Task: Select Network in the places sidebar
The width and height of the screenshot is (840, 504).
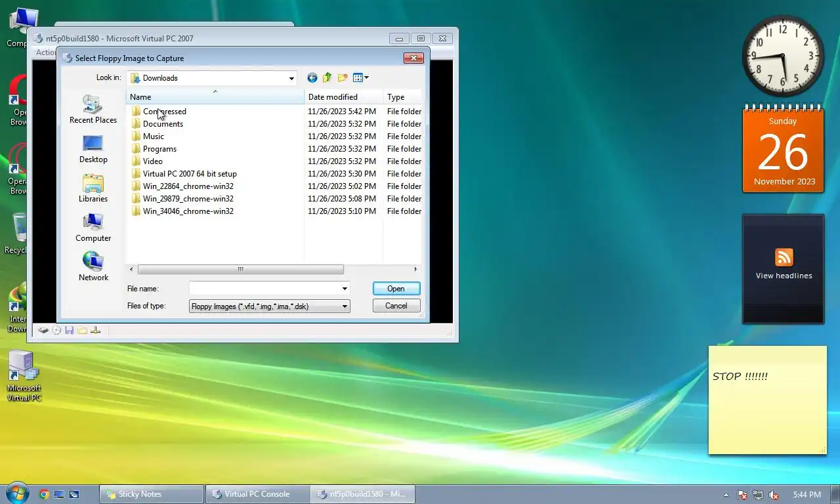Action: click(93, 267)
